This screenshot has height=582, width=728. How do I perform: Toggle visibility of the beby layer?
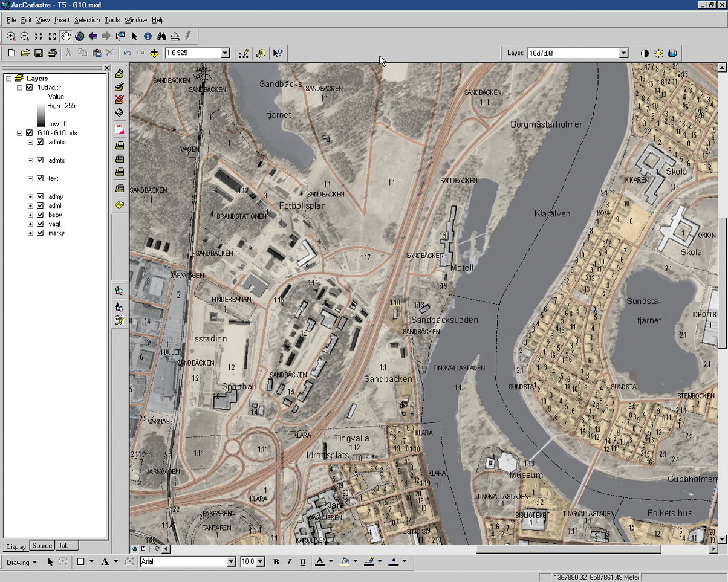pos(41,215)
